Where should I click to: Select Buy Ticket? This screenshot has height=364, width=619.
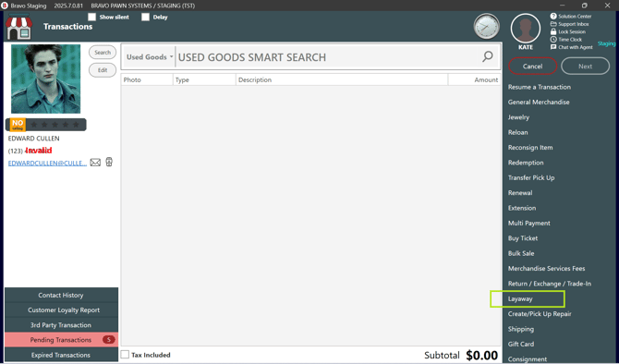pos(523,238)
